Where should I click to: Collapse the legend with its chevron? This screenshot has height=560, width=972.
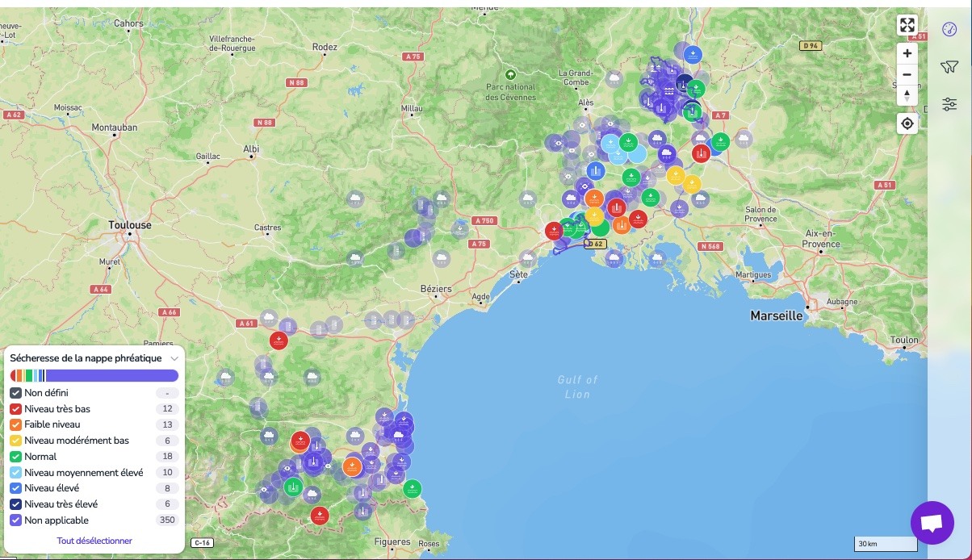[174, 358]
